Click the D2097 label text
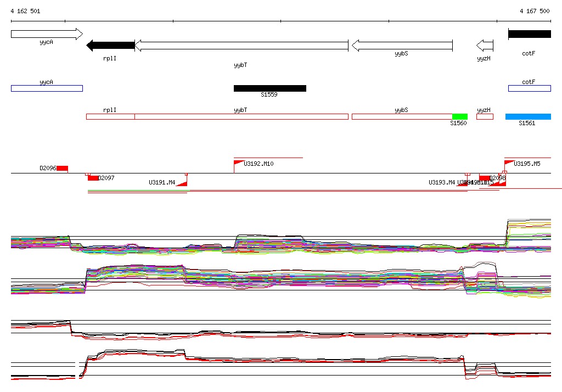The height and width of the screenshot is (392, 562). coord(106,178)
